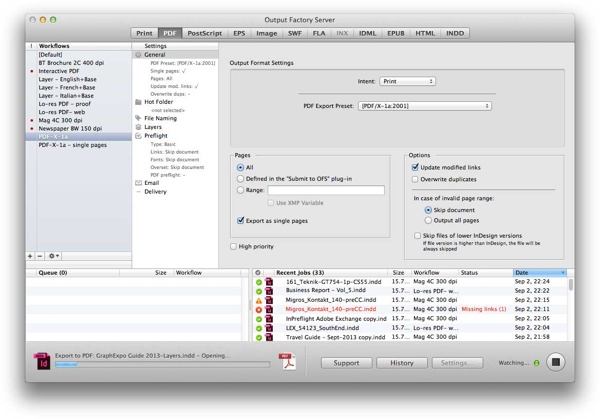The width and height of the screenshot is (600, 419).
Task: Open the Layers settings section
Action: point(153,127)
